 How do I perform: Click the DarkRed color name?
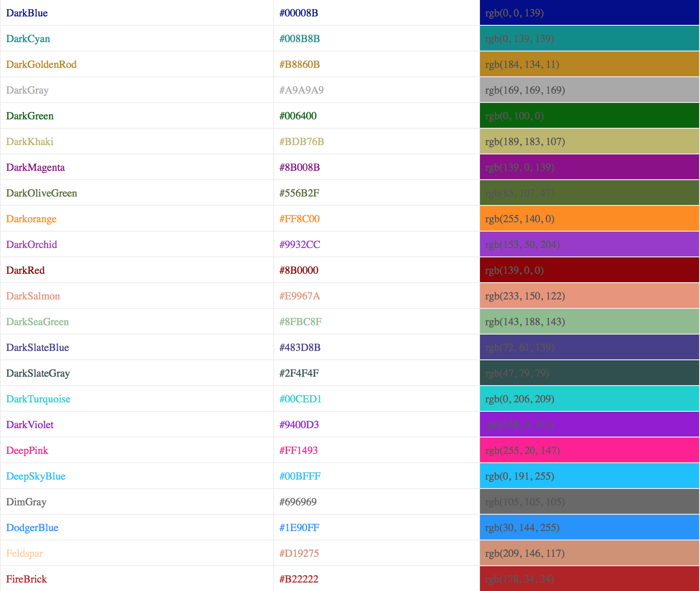pyautogui.click(x=25, y=270)
